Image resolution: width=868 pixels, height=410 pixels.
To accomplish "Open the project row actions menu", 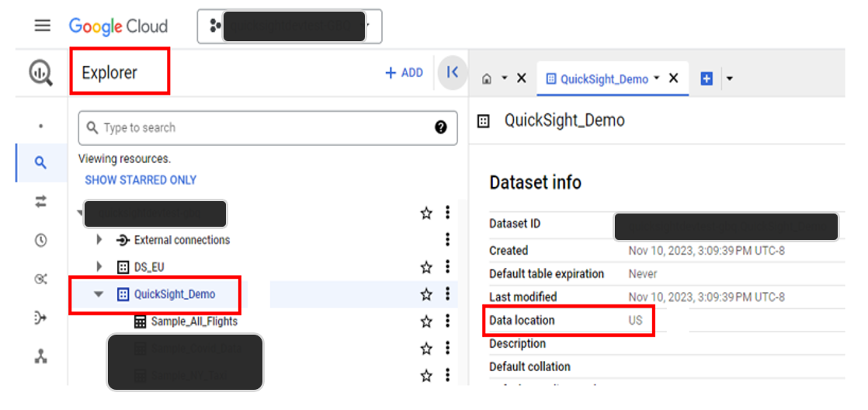I will [x=447, y=213].
